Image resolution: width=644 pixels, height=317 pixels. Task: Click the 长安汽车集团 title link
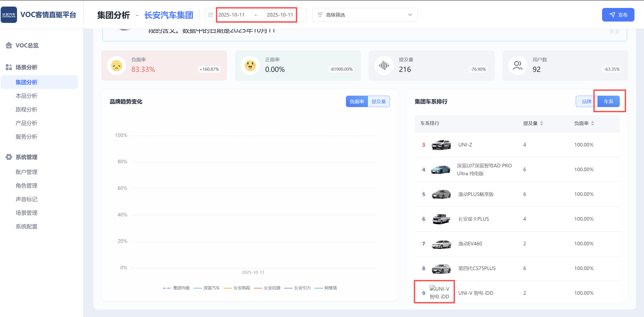[x=169, y=15]
